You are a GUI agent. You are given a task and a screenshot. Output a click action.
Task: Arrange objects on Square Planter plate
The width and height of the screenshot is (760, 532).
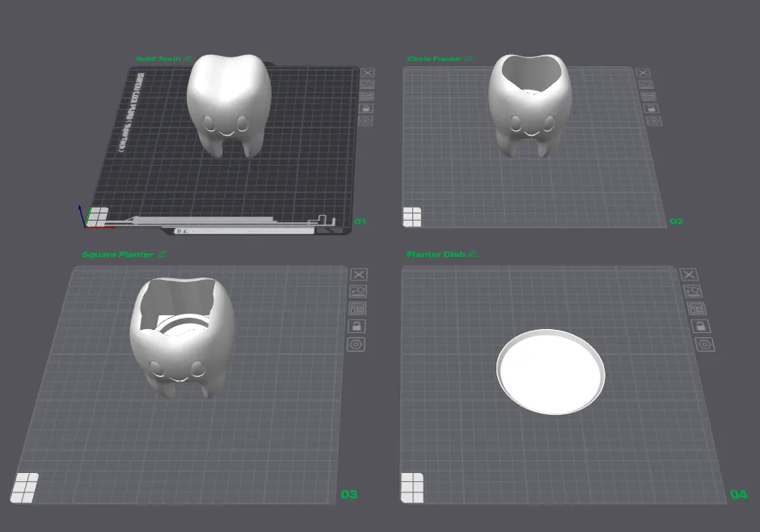pyautogui.click(x=357, y=309)
